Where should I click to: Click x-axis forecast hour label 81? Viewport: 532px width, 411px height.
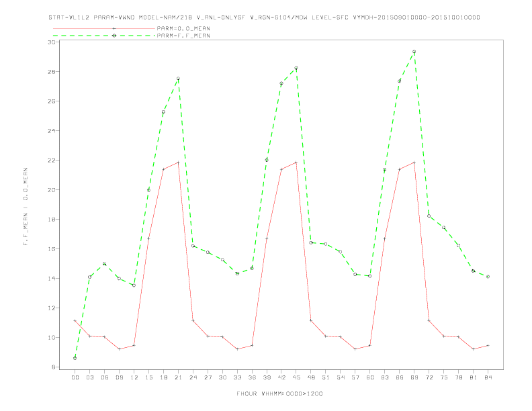pyautogui.click(x=474, y=377)
